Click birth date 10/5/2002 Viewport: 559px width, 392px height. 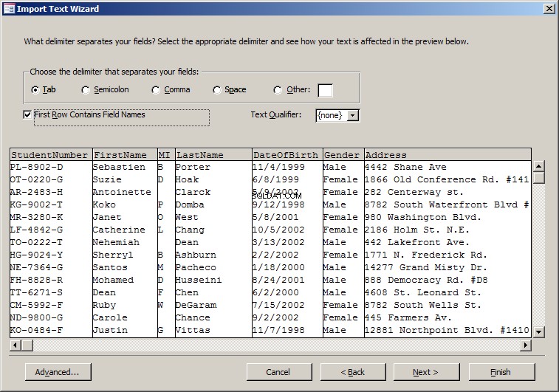(x=279, y=230)
